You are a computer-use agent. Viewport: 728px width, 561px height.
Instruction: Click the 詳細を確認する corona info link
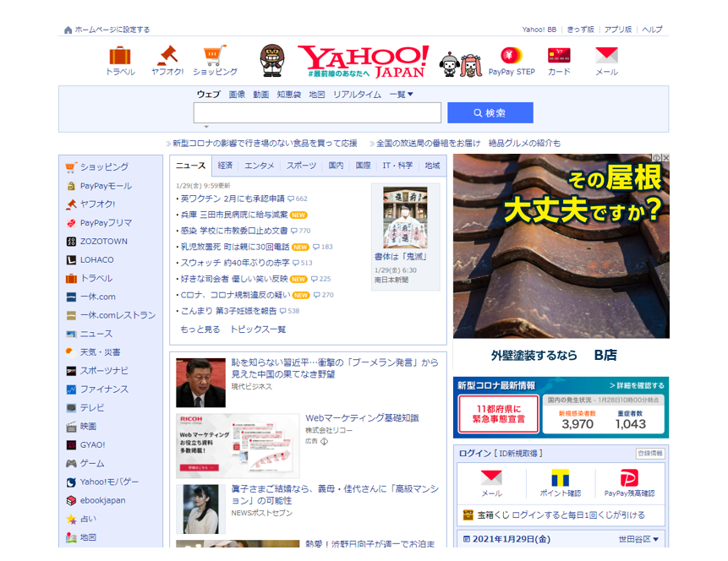pos(637,385)
